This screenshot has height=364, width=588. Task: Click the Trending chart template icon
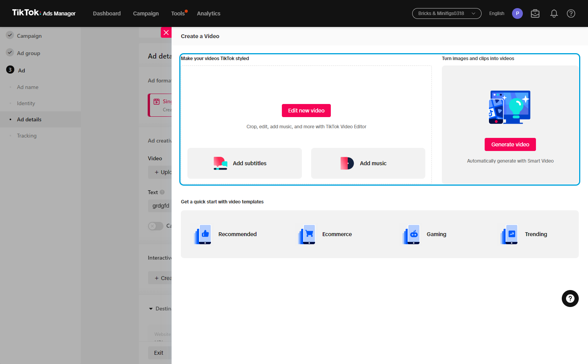tap(509, 234)
